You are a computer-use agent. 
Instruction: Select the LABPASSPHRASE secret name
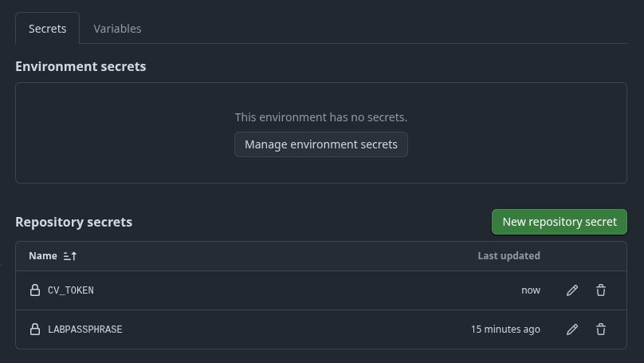[x=85, y=329]
